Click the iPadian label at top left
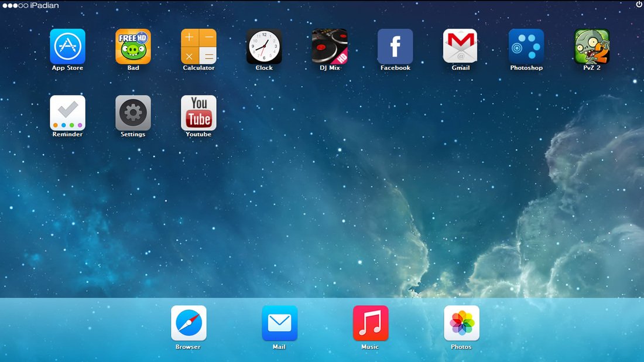The image size is (644, 362). pos(44,5)
